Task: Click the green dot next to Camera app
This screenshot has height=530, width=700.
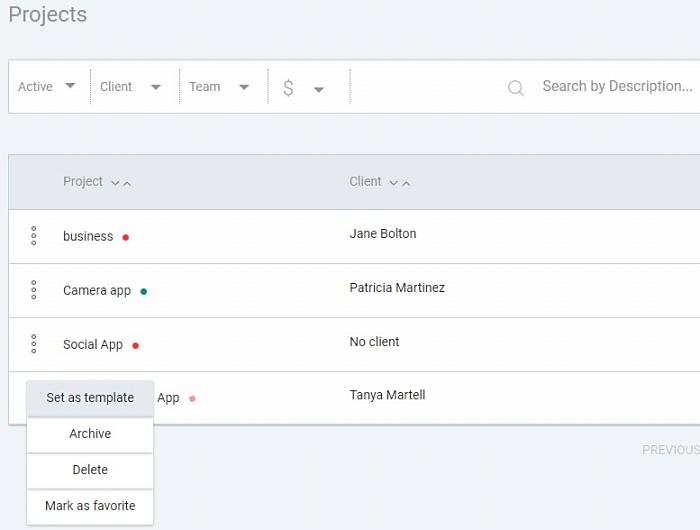Action: click(x=144, y=292)
